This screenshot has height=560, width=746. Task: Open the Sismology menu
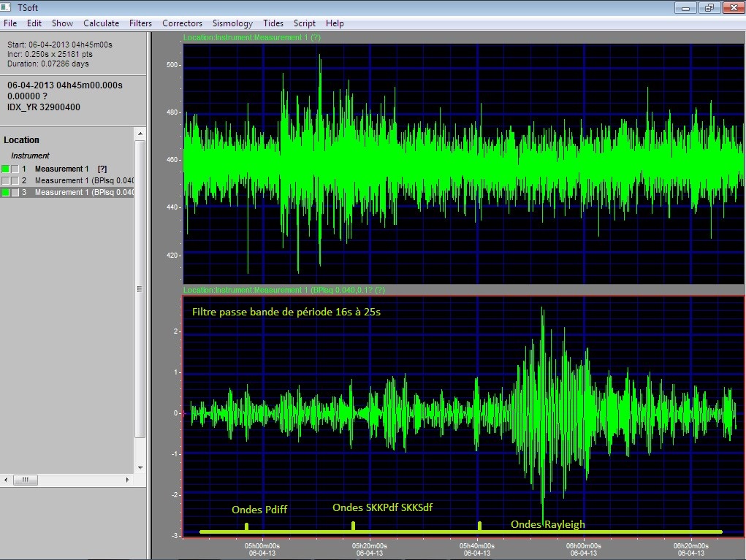tap(232, 23)
